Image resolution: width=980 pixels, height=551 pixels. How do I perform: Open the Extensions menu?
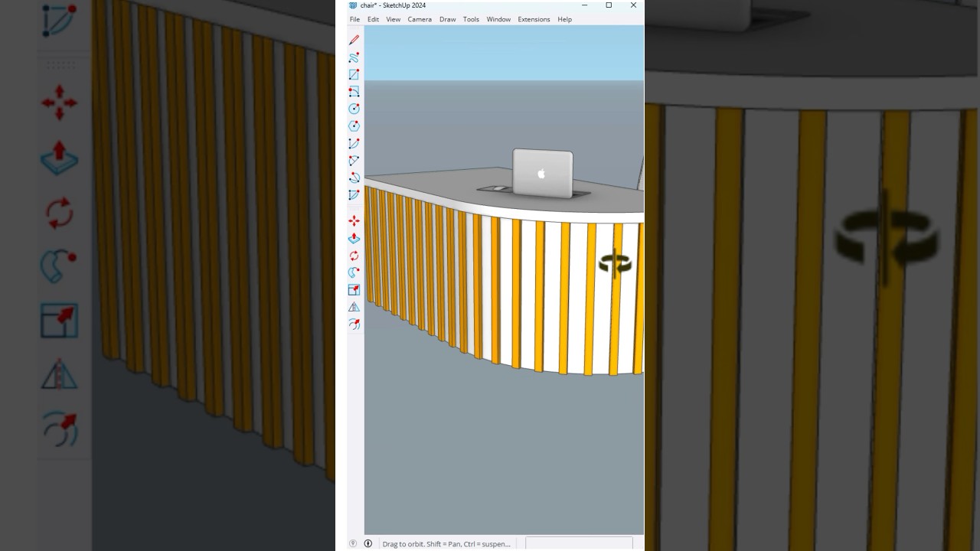coord(534,19)
